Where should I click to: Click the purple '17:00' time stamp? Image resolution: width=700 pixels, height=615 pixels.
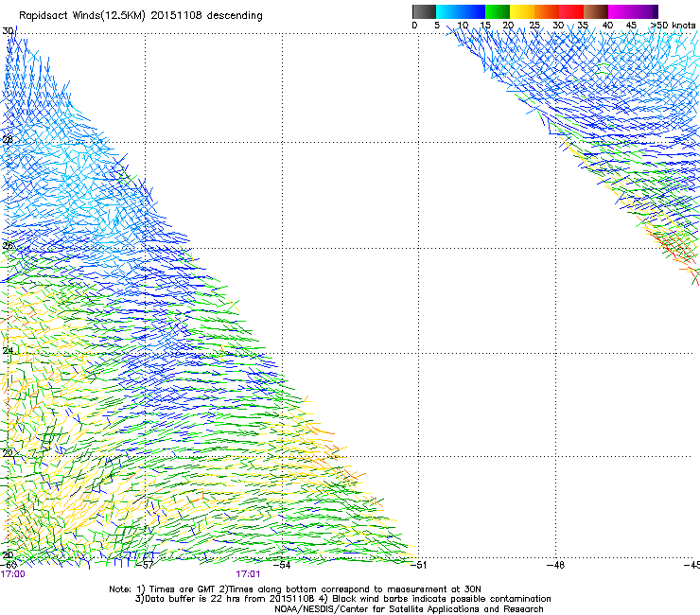(12, 574)
